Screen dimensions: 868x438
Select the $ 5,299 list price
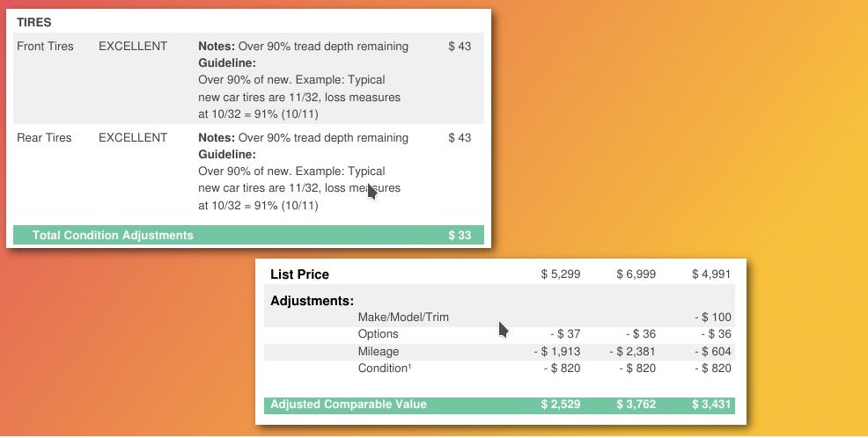pos(561,274)
